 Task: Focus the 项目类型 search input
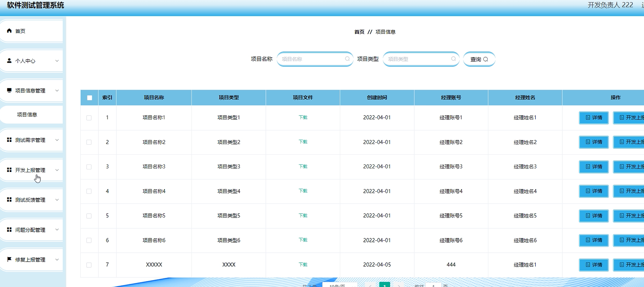coord(421,59)
